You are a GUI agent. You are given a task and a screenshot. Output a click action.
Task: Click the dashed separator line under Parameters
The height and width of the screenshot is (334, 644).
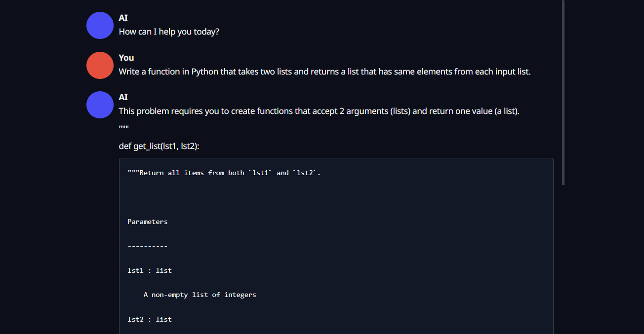[x=148, y=246]
